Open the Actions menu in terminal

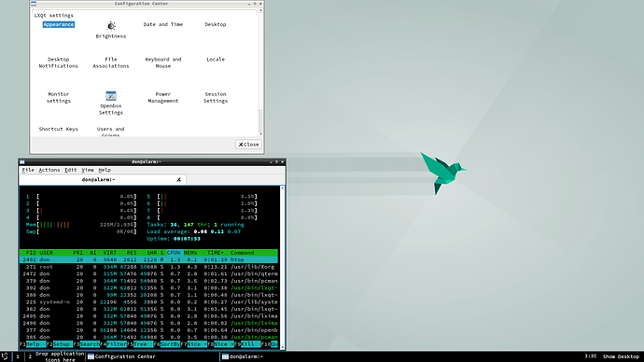[49, 170]
